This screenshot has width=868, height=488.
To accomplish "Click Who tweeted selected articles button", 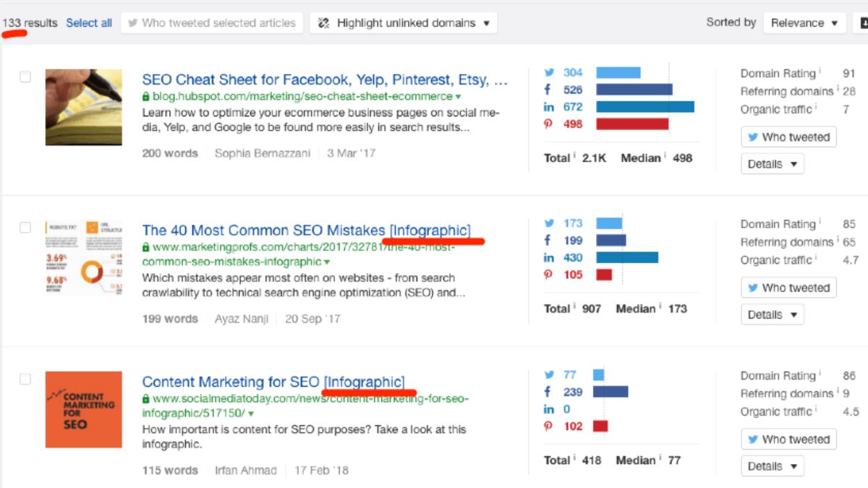I will 212,23.
